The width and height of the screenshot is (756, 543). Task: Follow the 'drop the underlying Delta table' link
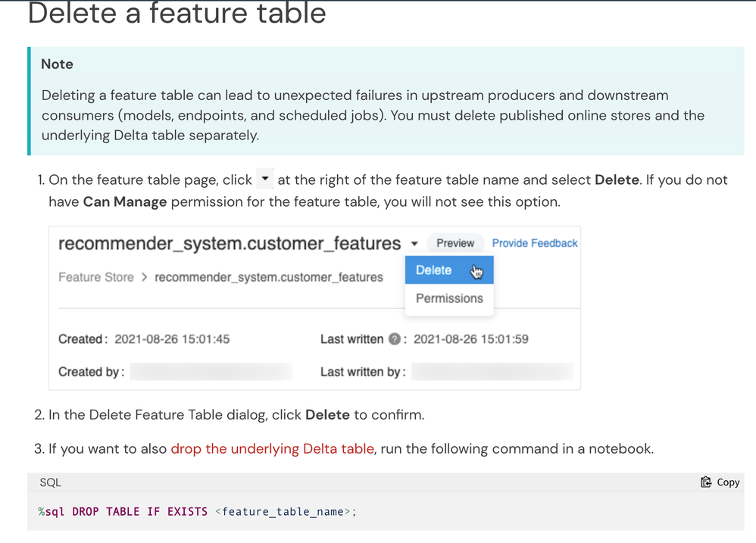click(272, 448)
